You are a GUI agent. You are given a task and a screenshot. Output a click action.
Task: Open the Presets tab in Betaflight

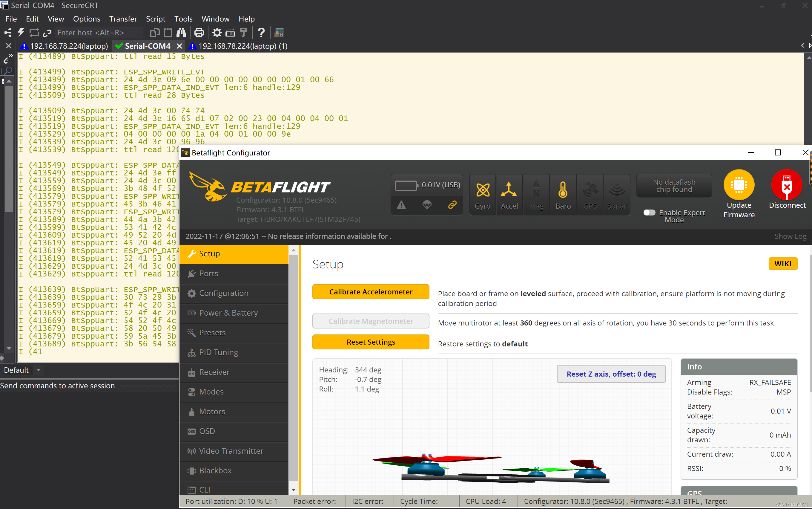pyautogui.click(x=234, y=333)
